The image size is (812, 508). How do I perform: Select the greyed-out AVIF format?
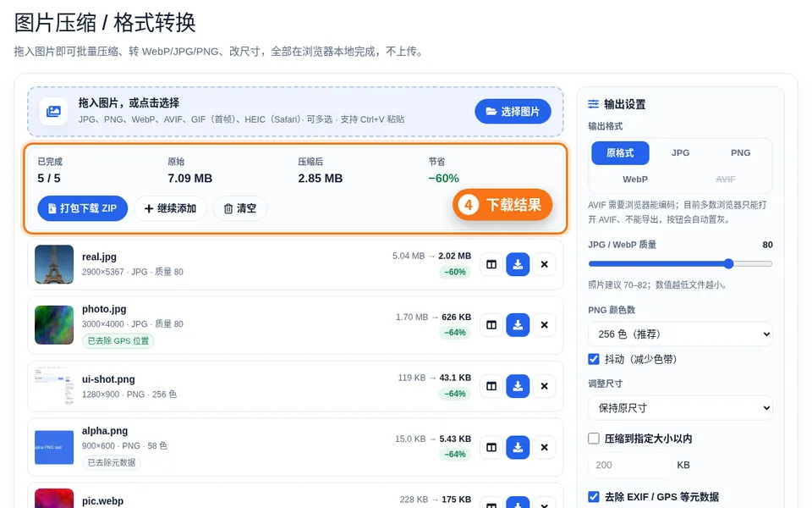(x=726, y=179)
